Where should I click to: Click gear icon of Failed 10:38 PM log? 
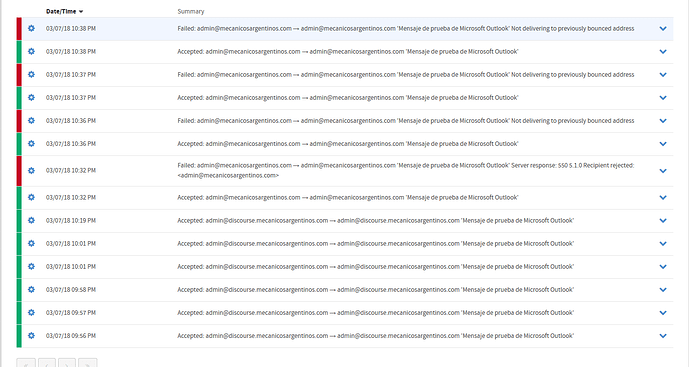coord(31,29)
